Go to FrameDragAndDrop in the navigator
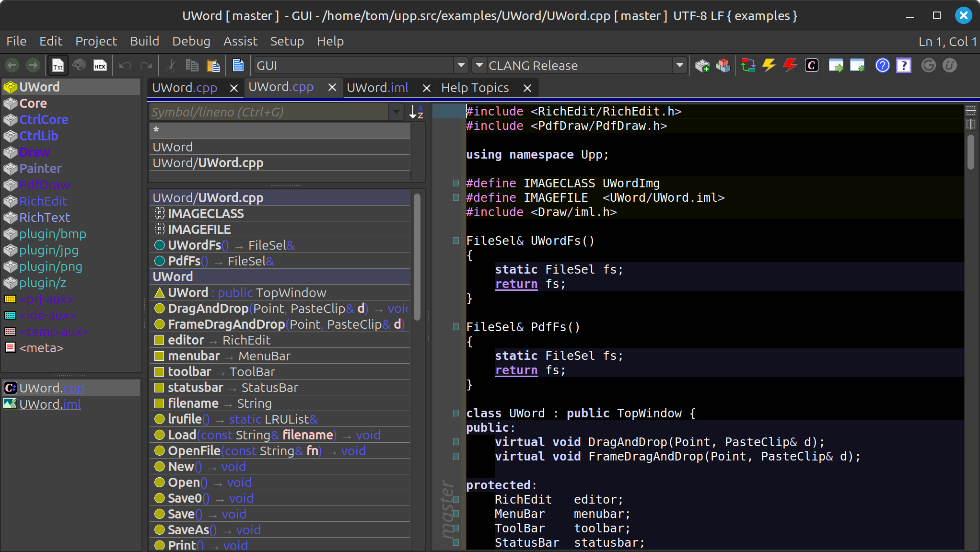 pos(280,324)
